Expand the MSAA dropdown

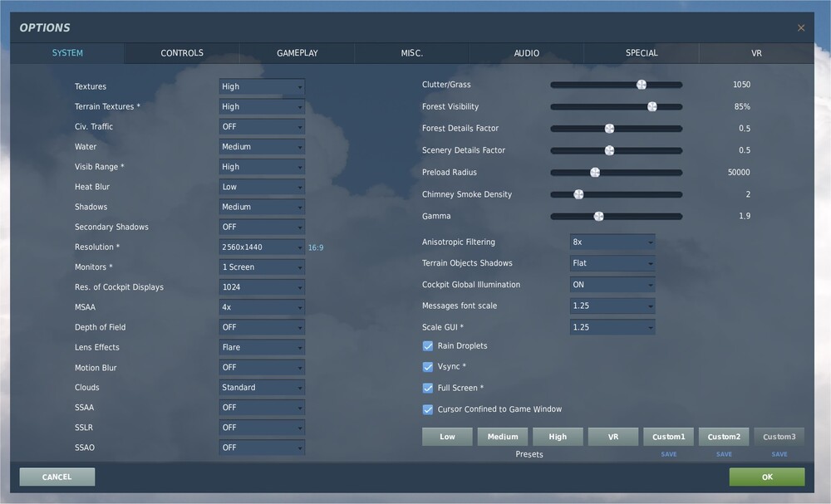pyautogui.click(x=262, y=307)
